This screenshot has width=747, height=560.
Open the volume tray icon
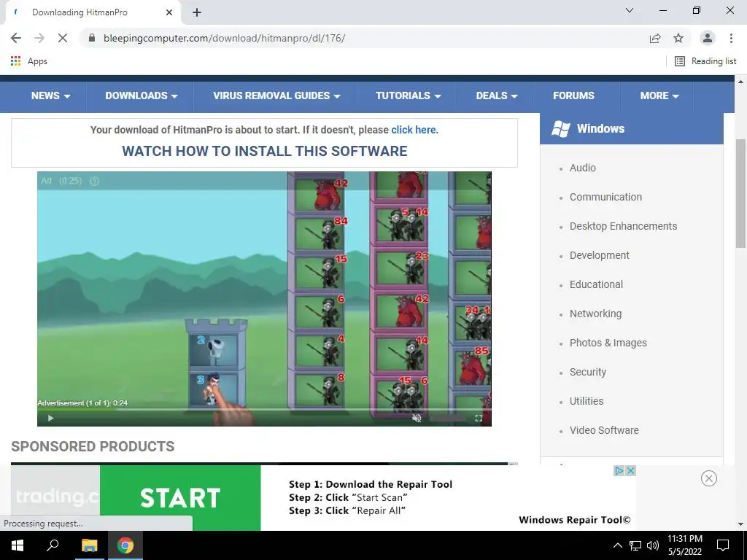click(653, 545)
